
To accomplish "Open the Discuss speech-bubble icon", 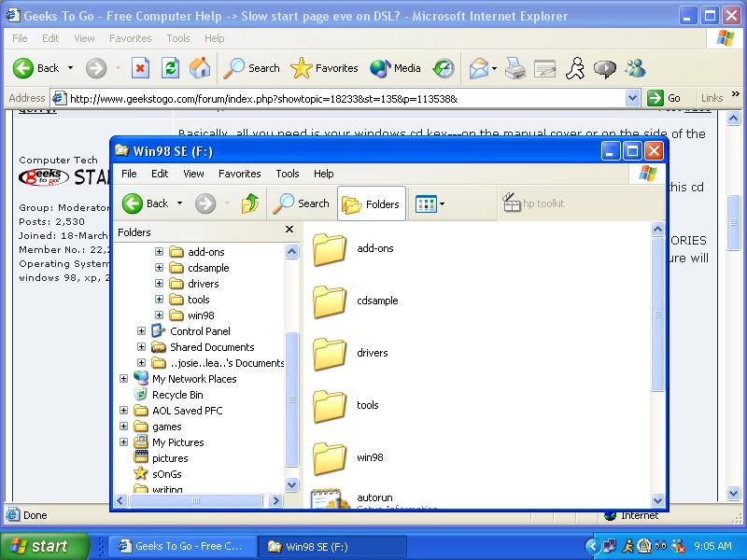I will [x=604, y=68].
